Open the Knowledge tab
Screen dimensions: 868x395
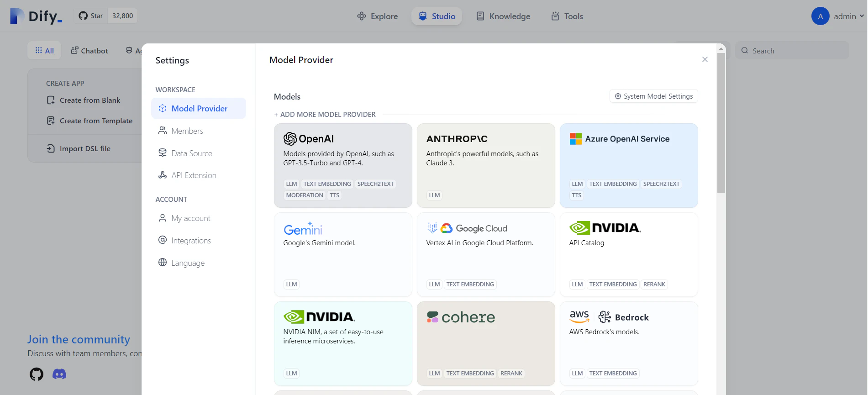[503, 16]
